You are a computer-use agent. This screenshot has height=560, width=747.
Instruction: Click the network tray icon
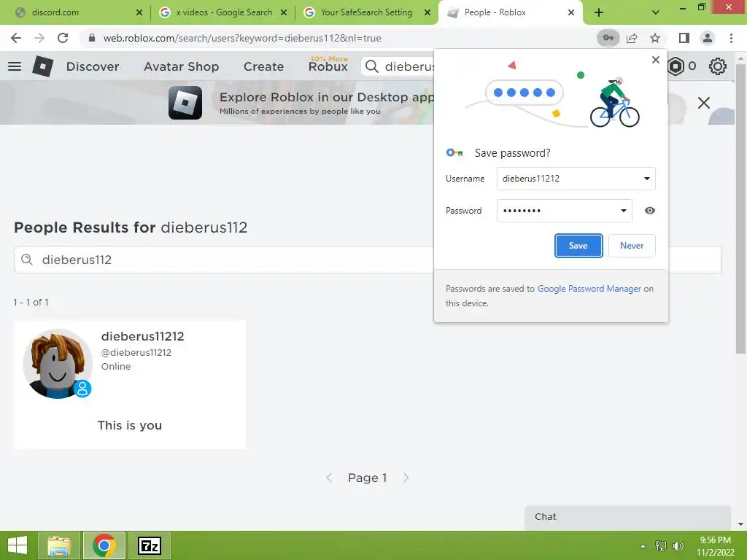pyautogui.click(x=661, y=546)
